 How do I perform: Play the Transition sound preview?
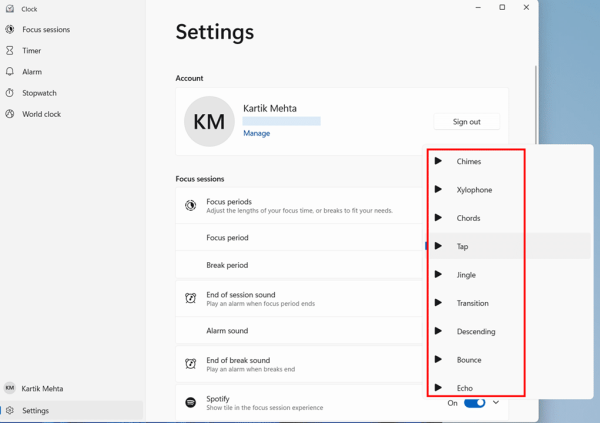pyautogui.click(x=438, y=302)
